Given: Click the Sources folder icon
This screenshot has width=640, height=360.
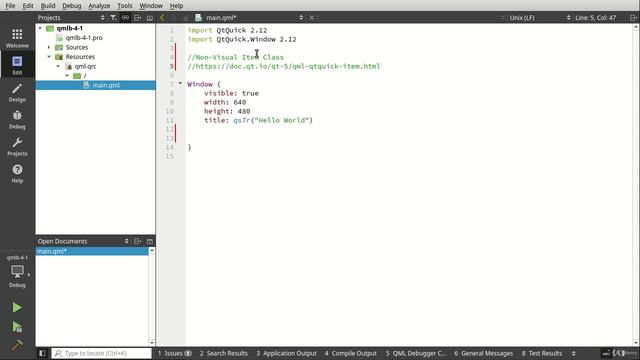Looking at the screenshot, I should point(59,47).
